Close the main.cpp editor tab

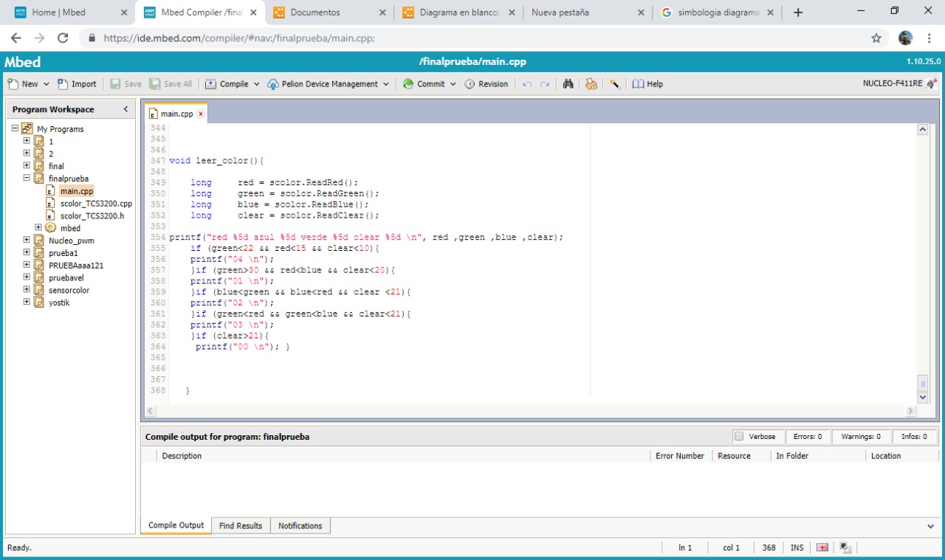click(x=200, y=114)
